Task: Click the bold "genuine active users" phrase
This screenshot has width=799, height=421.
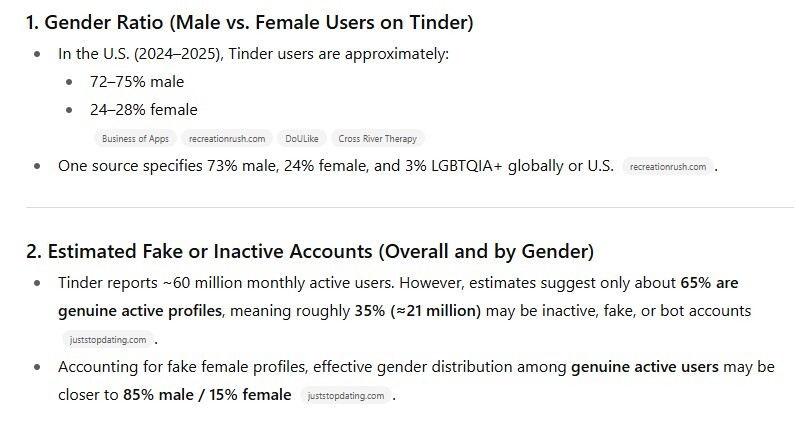Action: pos(644,367)
